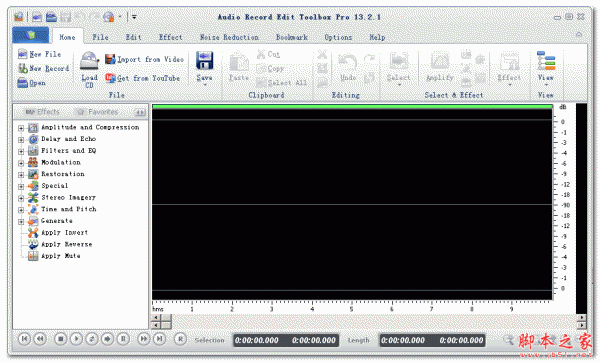Click the horizontal scrollbar left arrow
Viewport: 600px width, 362px height.
(x=156, y=318)
